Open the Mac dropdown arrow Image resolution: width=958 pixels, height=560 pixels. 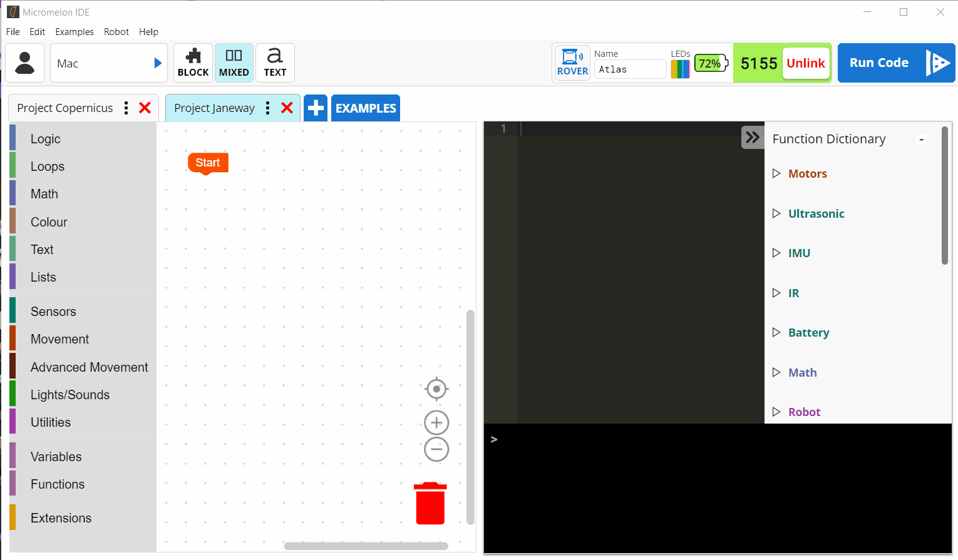click(x=158, y=63)
